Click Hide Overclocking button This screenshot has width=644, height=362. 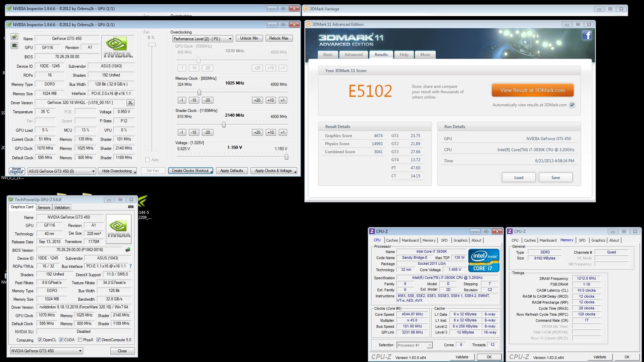(x=117, y=171)
